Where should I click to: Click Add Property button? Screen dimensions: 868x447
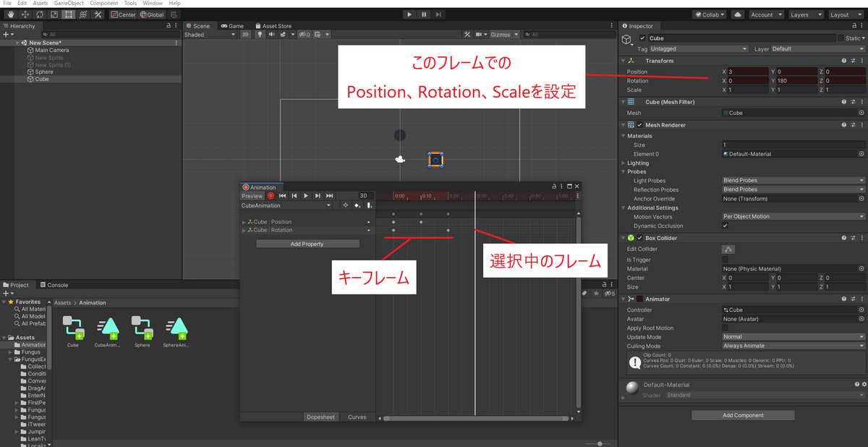307,244
